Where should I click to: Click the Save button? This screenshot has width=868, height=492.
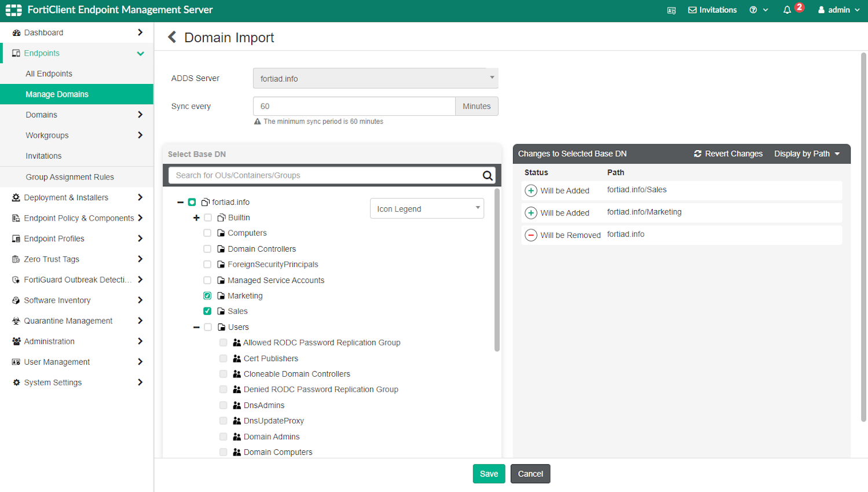click(x=488, y=473)
